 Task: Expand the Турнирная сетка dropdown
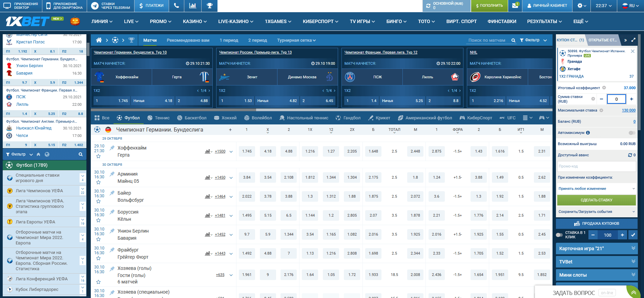pos(296,40)
